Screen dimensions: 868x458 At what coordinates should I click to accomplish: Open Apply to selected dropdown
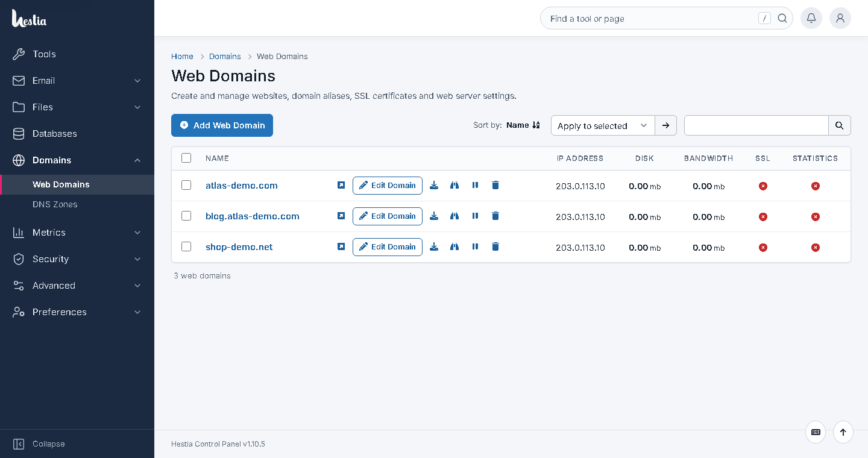pos(603,125)
